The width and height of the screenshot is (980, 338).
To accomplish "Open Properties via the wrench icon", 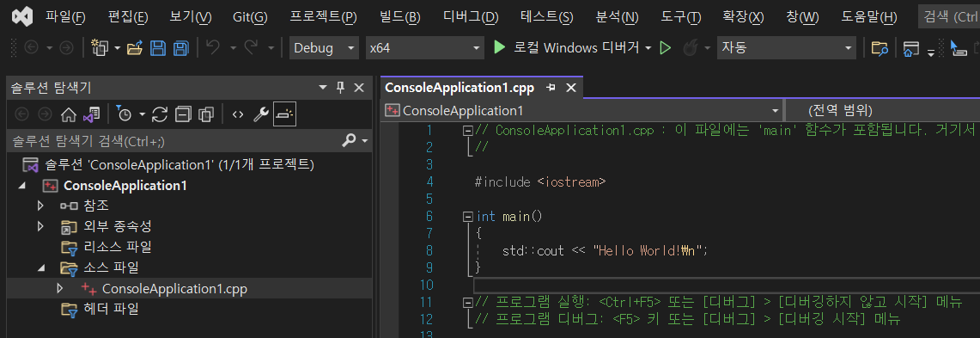I will click(x=260, y=114).
